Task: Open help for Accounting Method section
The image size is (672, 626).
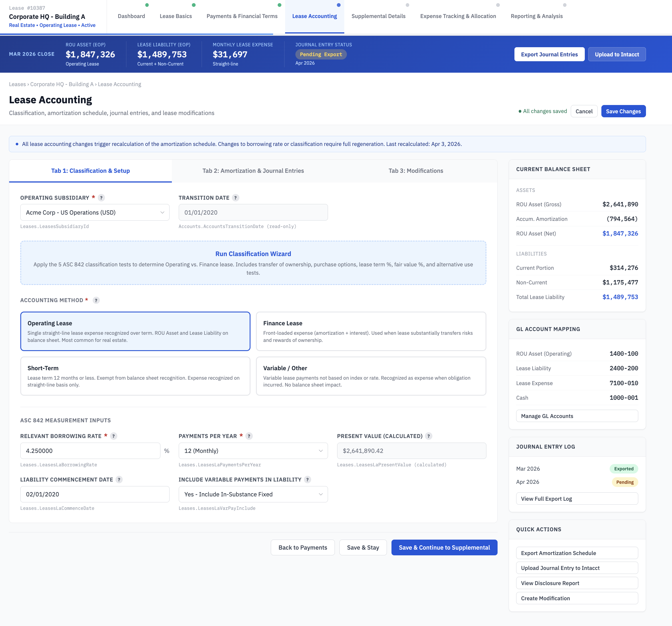Action: (x=96, y=300)
